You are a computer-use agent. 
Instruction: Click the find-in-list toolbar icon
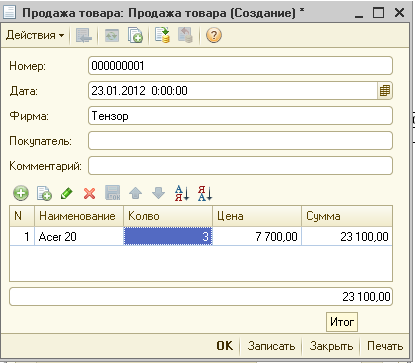(x=84, y=35)
